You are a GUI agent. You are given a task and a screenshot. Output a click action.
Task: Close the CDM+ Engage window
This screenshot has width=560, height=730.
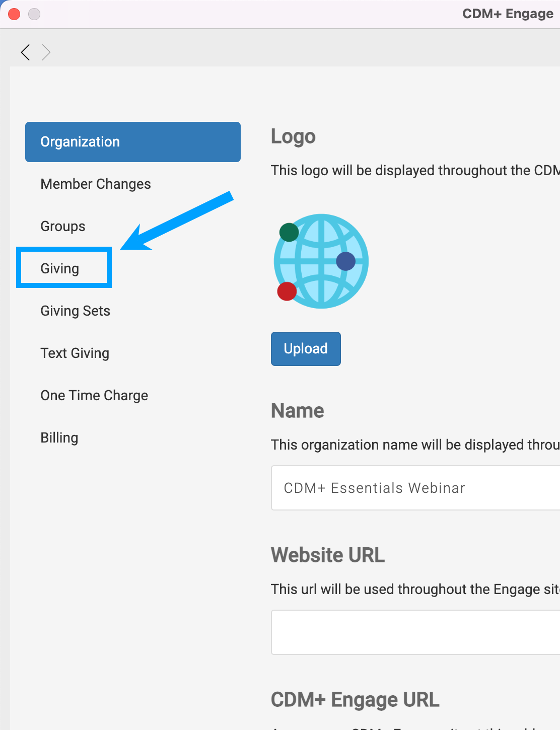click(x=14, y=14)
